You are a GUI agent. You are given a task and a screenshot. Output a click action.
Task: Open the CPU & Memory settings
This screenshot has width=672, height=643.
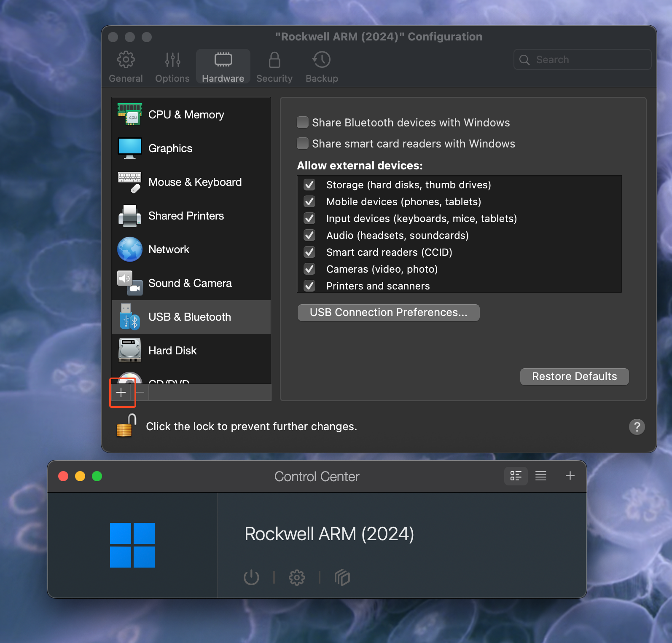coord(191,115)
